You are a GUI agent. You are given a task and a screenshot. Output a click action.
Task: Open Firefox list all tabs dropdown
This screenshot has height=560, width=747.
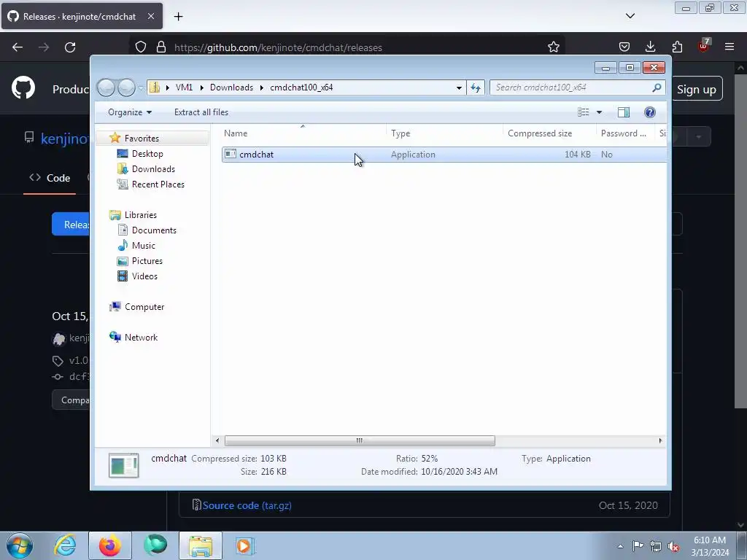click(630, 16)
